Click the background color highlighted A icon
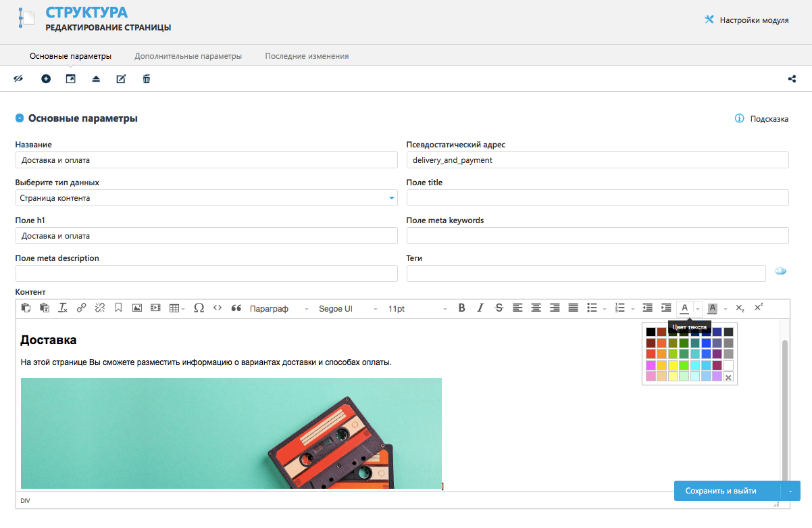The image size is (812, 528). [x=713, y=308]
